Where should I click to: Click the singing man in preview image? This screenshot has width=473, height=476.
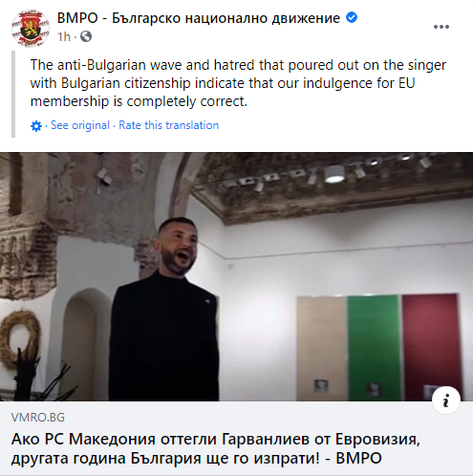pos(164,309)
